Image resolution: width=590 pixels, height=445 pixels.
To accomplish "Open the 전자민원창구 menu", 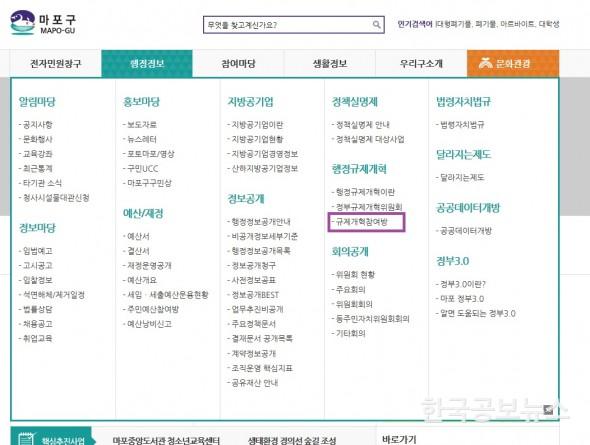I will pos(56,64).
